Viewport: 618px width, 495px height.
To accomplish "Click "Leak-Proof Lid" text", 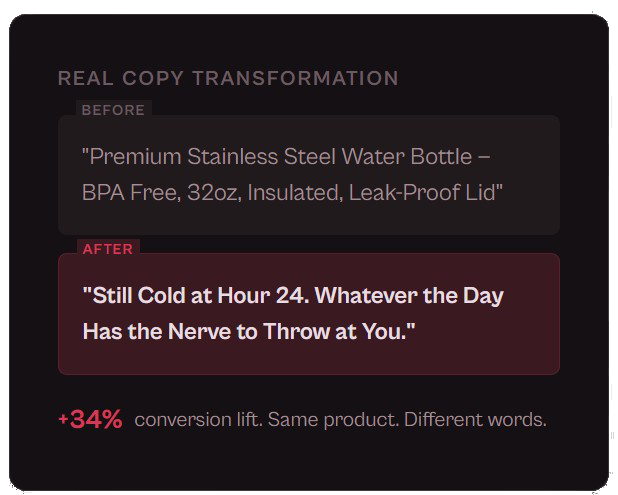I will coord(426,192).
